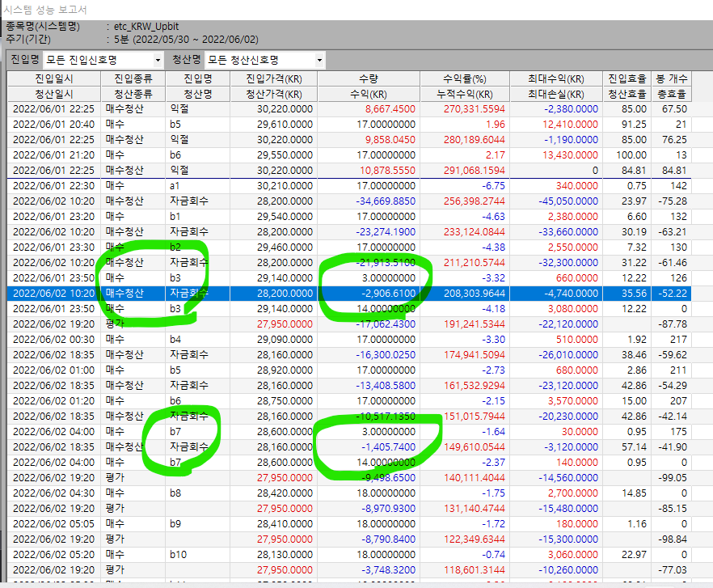Screen dimensions: 713x588
Task: Select the highlighted row with profit -2,906.6100
Action: 356,294
